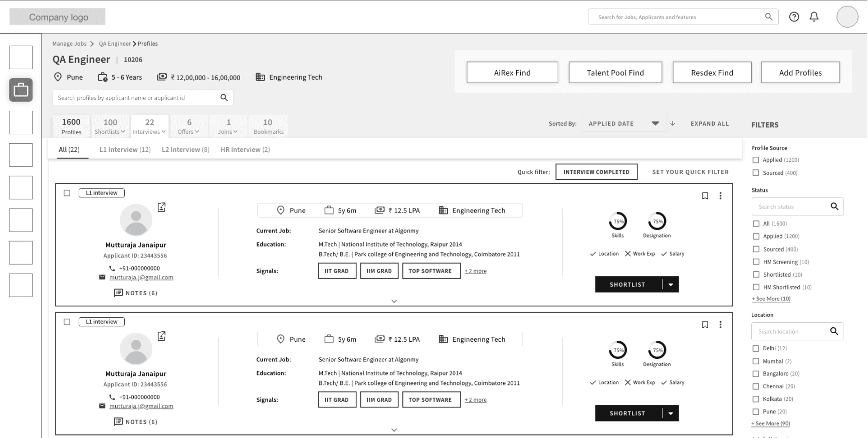Screen dimensions: 868x438
Task: Click first candidate's Skills 75% gauge
Action: [x=618, y=221]
